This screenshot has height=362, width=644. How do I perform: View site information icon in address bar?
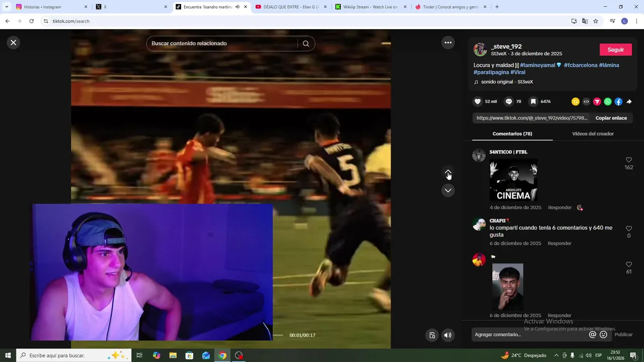click(46, 21)
